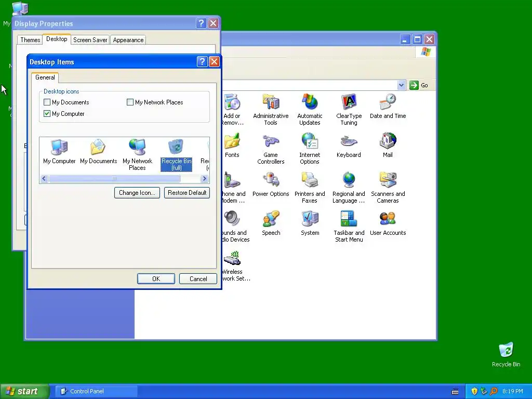Open User Accounts applet

[388, 223]
